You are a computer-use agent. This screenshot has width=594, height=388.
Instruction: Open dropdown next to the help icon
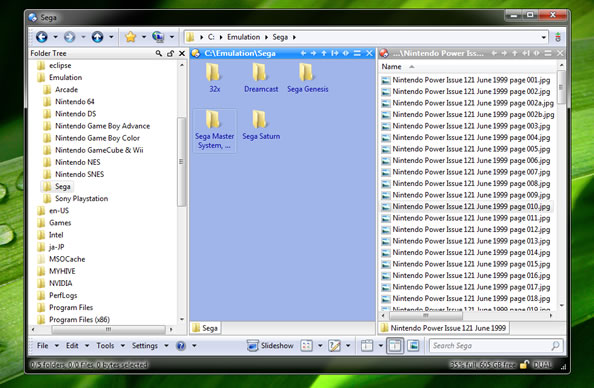[194, 346]
